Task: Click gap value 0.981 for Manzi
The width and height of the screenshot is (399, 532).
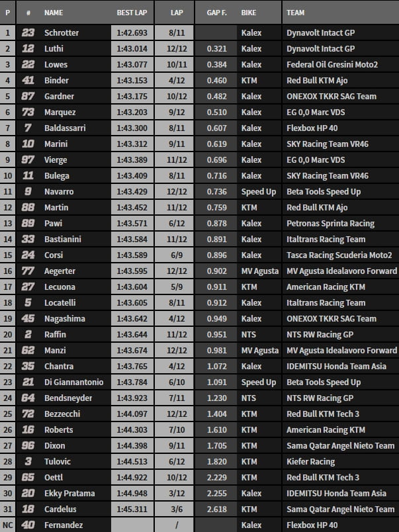Action: coord(217,351)
